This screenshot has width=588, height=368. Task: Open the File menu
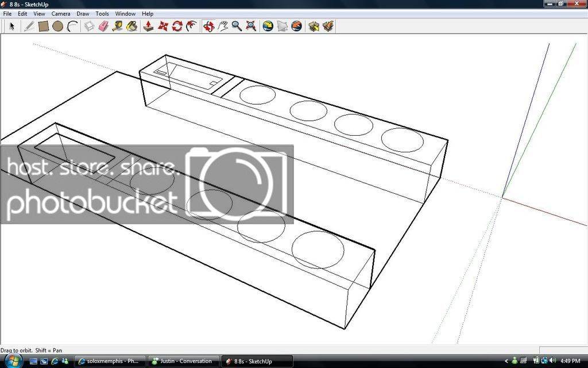pyautogui.click(x=7, y=14)
